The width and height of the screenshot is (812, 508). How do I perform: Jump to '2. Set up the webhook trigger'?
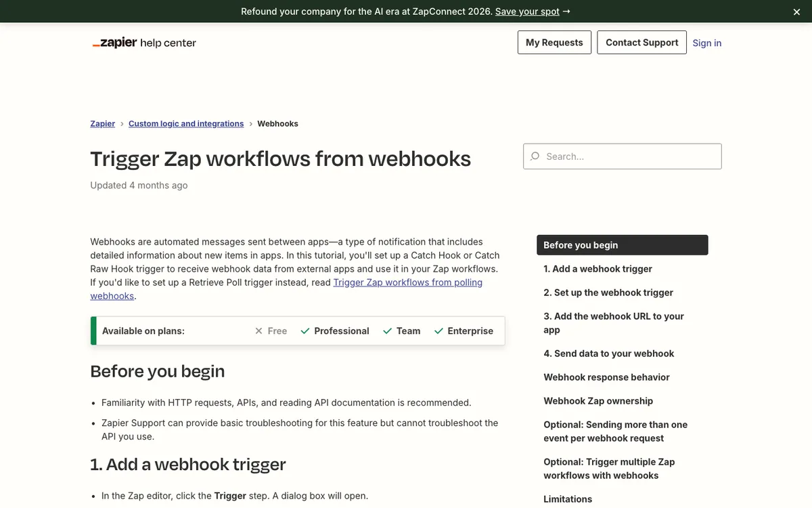[608, 293]
